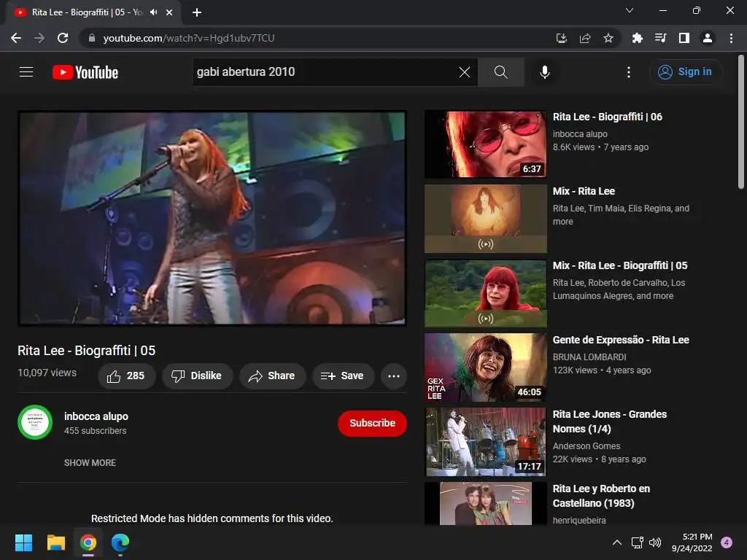Click the video player
The width and height of the screenshot is (747, 560).
pyautogui.click(x=212, y=219)
